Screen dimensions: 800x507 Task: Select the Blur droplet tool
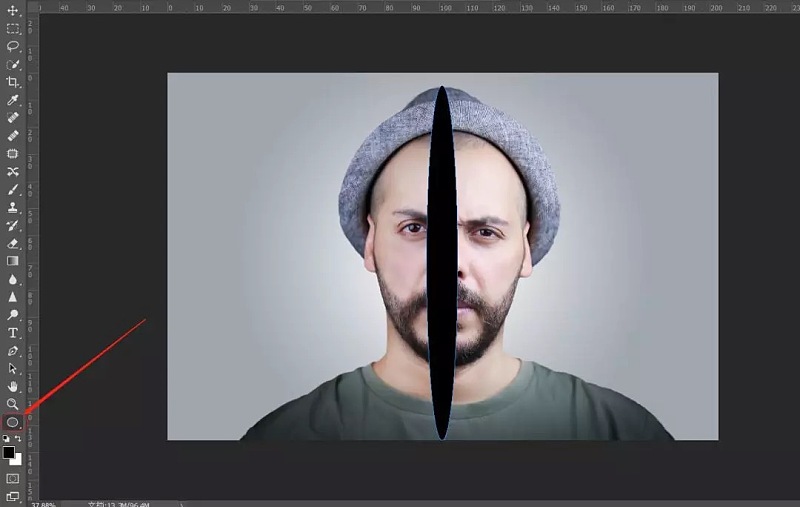tap(12, 279)
